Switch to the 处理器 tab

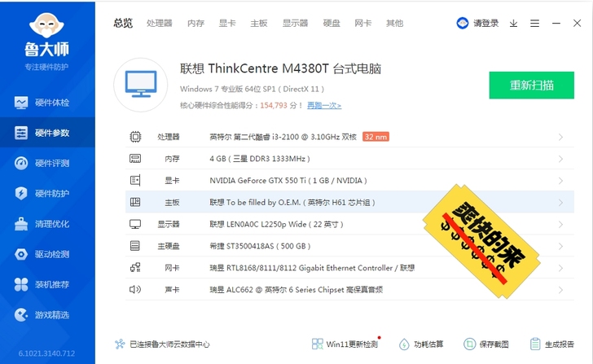159,23
